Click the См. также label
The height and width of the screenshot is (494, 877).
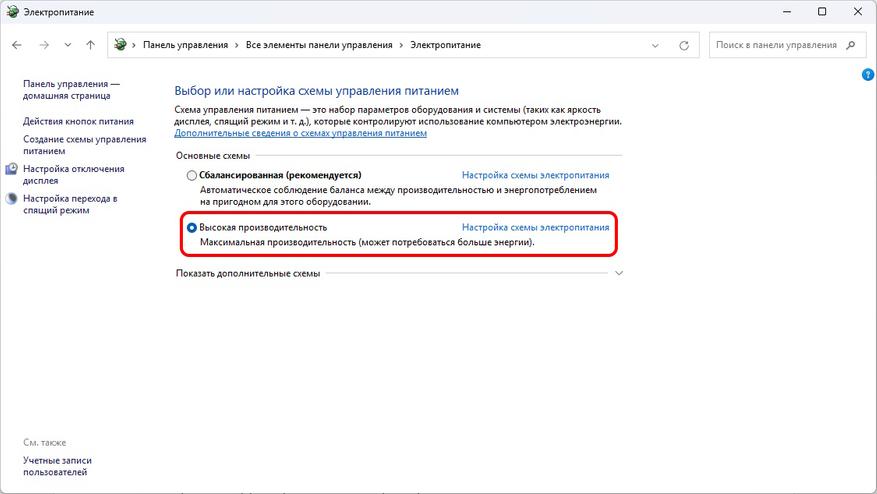click(45, 443)
